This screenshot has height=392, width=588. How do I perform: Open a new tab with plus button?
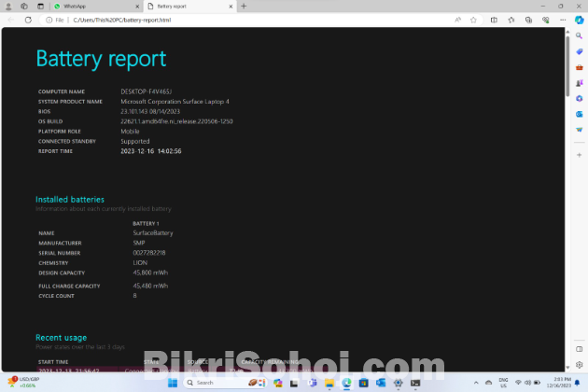tap(244, 6)
